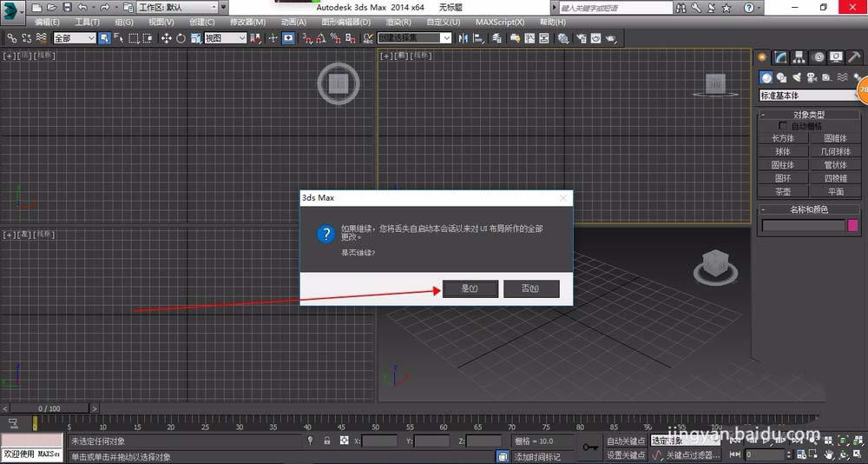868x464 pixels.
Task: Open the 标准基本体 category dropdown
Action: tap(810, 96)
